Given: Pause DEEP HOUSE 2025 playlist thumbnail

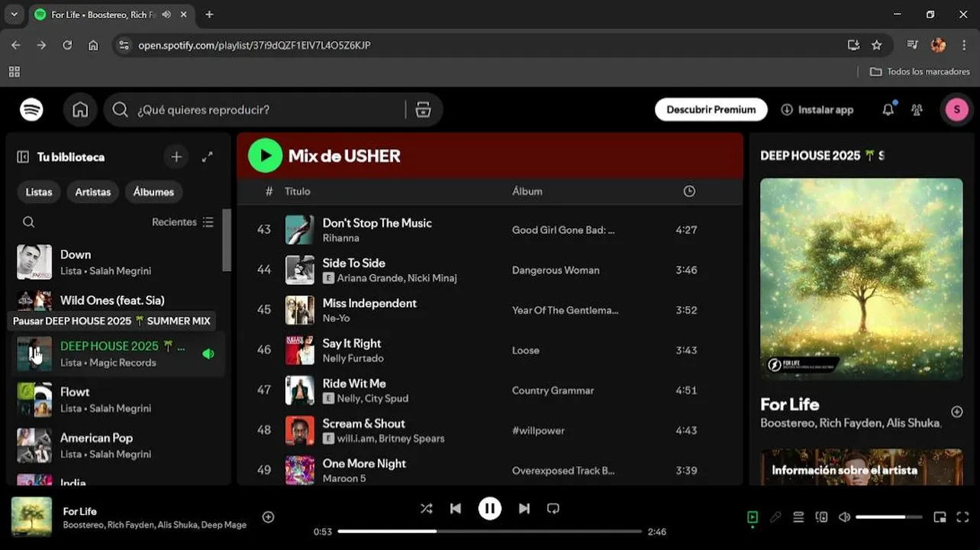Looking at the screenshot, I should [x=34, y=354].
